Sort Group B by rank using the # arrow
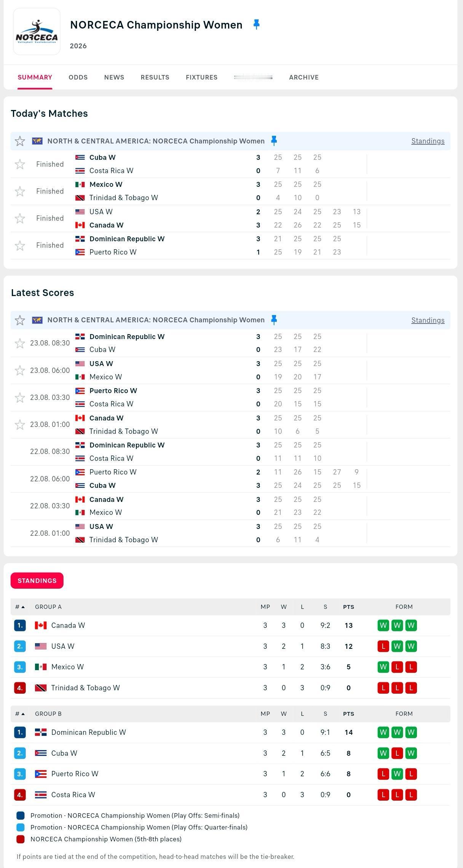 [20, 714]
